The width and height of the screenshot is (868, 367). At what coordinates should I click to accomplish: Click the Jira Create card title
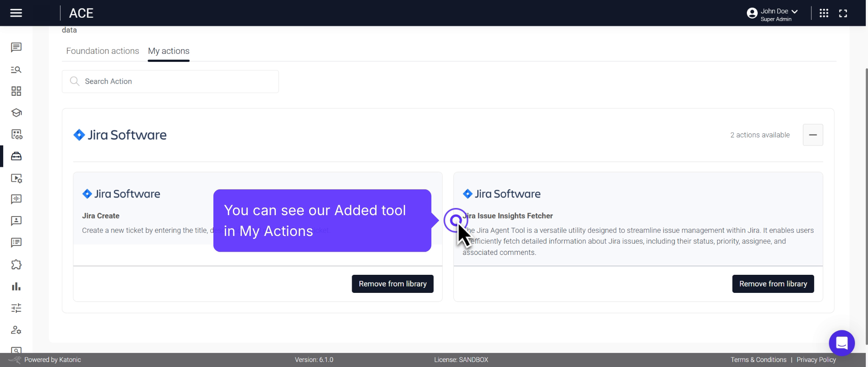(101, 216)
